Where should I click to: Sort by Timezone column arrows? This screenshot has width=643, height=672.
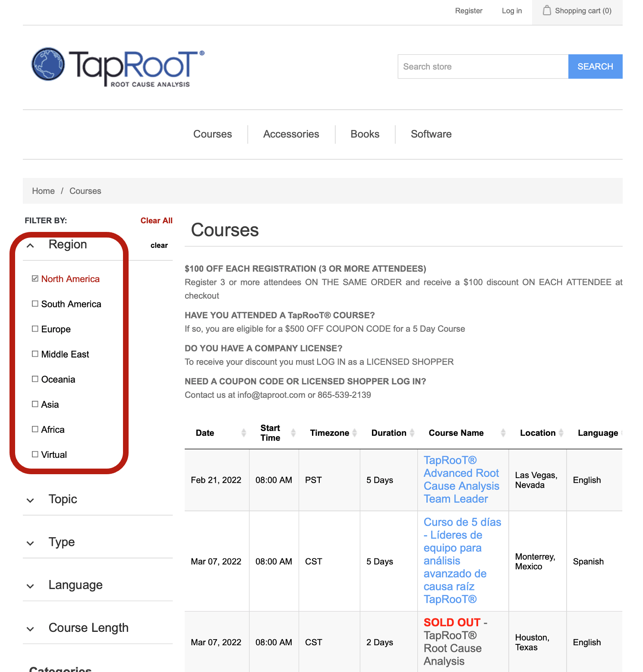pyautogui.click(x=355, y=433)
